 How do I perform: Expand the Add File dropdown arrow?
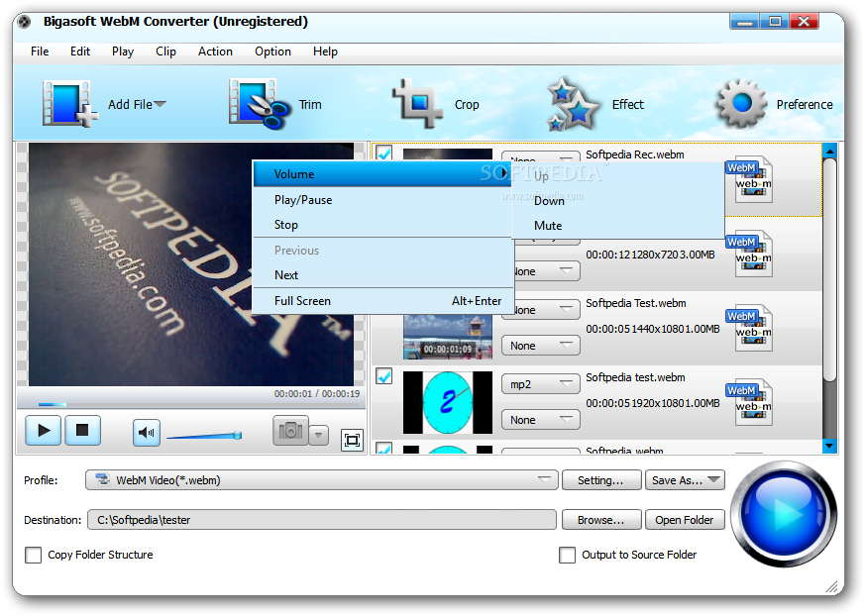160,104
